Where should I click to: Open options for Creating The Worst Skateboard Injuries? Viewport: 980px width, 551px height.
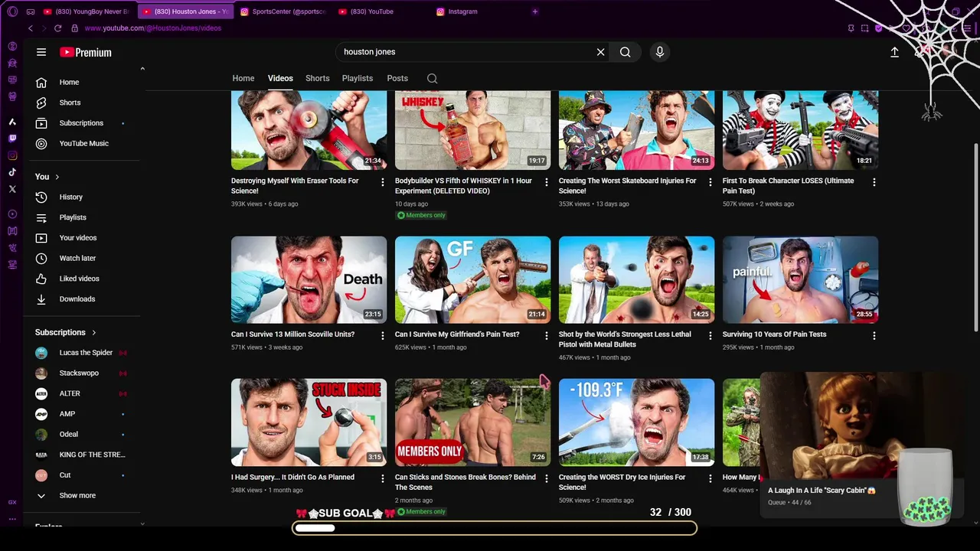click(x=710, y=182)
